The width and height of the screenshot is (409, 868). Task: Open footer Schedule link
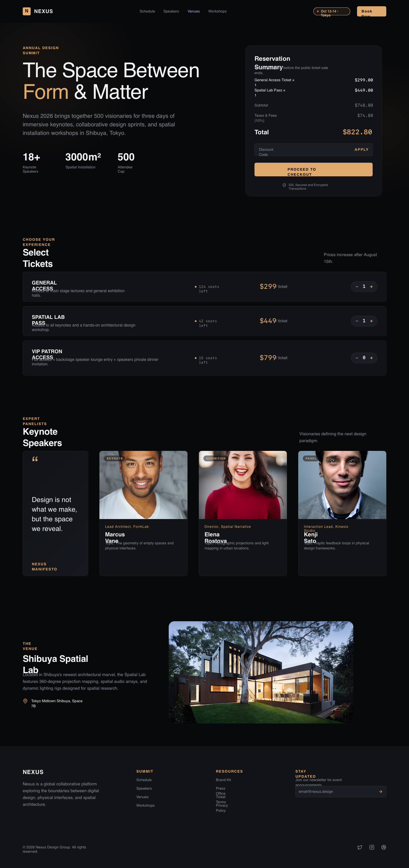[x=144, y=780]
